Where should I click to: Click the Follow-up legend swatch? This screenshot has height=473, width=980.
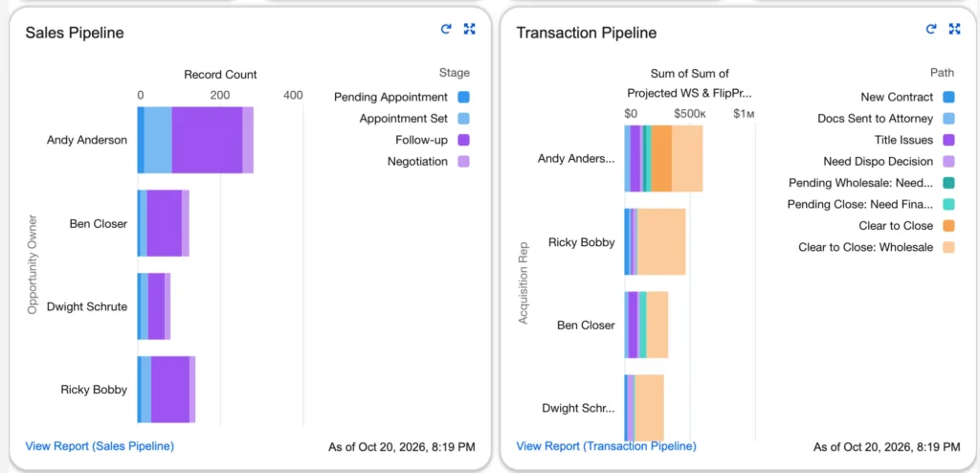463,140
